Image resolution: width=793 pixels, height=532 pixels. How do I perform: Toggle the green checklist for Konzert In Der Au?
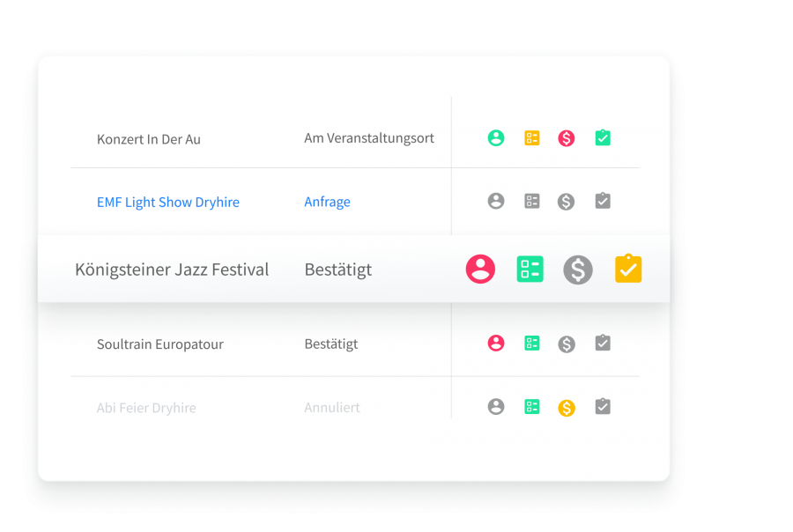603,138
